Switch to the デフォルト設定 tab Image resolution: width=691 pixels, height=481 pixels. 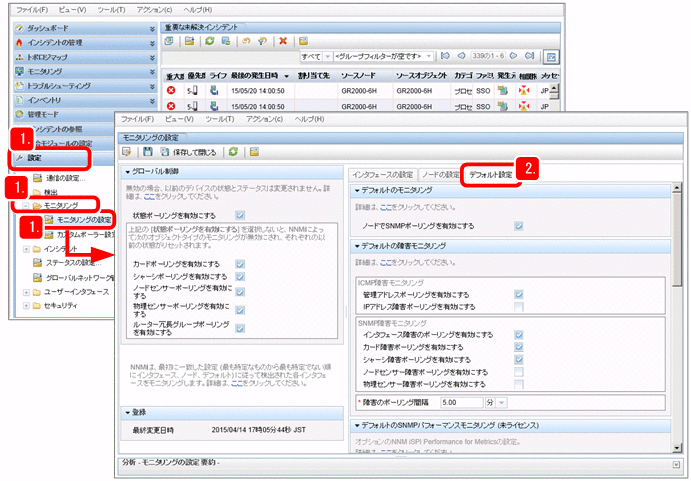pos(490,175)
